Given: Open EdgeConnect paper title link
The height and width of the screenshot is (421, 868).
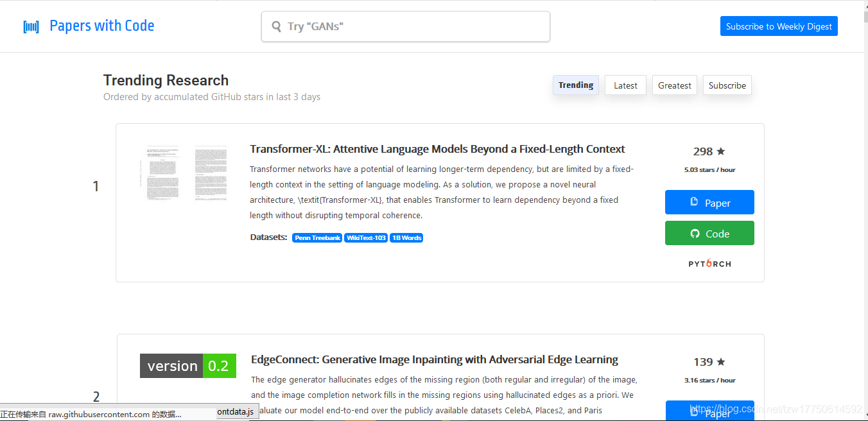Looking at the screenshot, I should (435, 359).
